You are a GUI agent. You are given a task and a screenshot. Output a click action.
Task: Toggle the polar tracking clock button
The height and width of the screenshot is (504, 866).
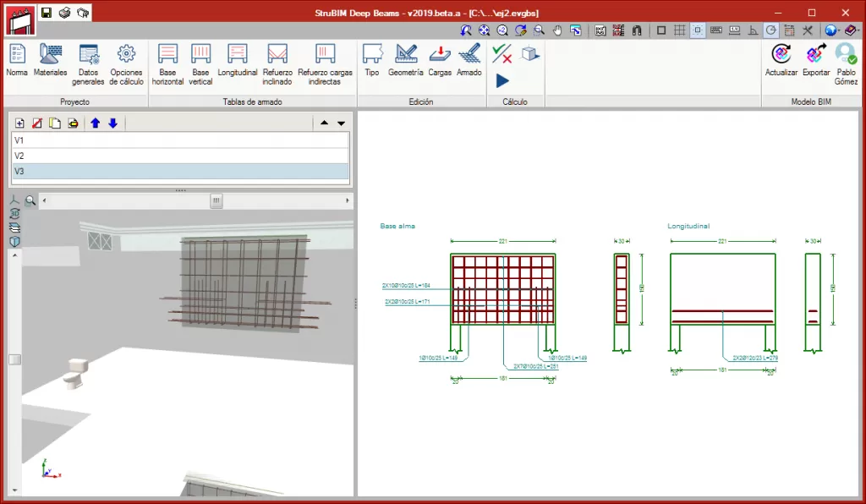coord(771,30)
